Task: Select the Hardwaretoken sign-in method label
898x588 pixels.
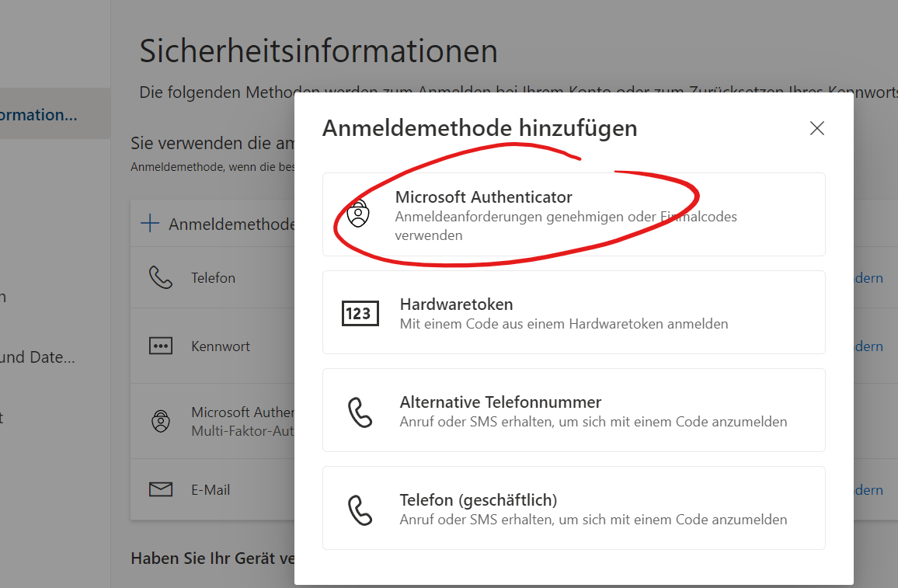Action: (x=456, y=304)
